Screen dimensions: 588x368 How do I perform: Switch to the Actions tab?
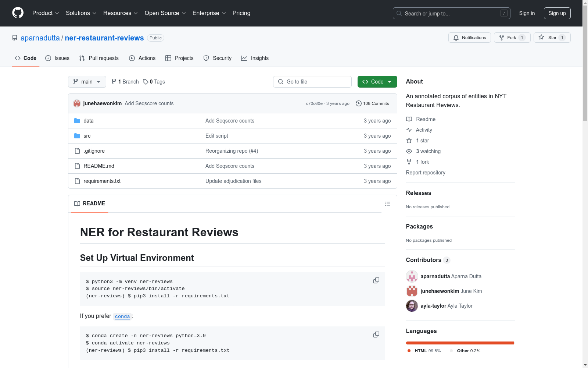142,58
